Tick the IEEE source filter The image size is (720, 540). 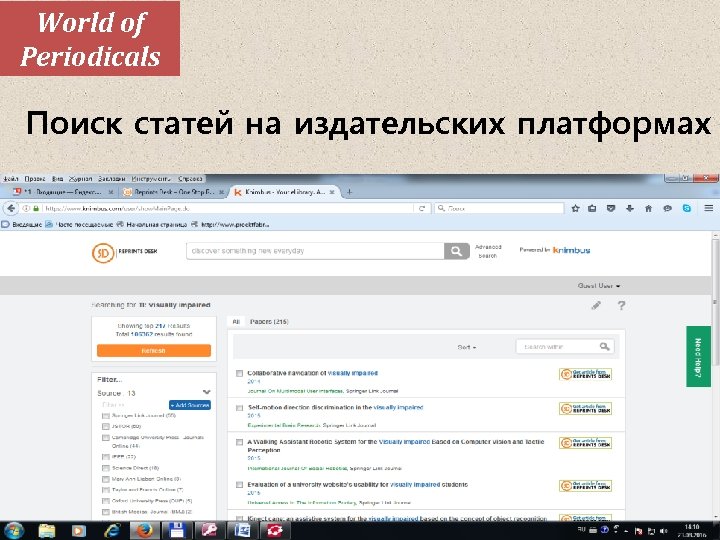[106, 457]
